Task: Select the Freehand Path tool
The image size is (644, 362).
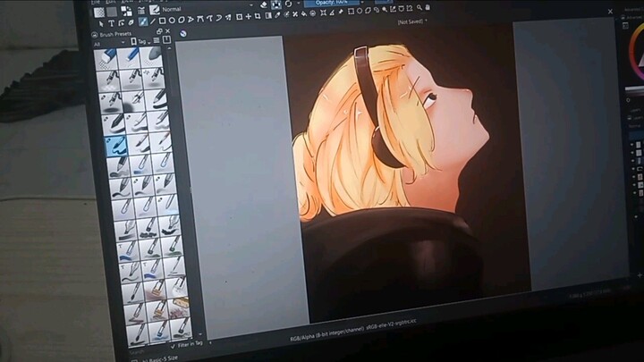Action: point(210,19)
